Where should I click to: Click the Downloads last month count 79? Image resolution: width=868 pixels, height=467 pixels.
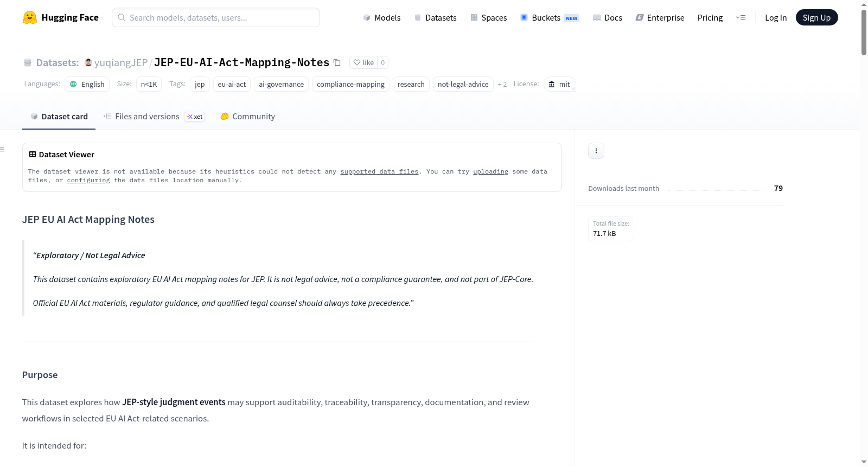coord(778,188)
